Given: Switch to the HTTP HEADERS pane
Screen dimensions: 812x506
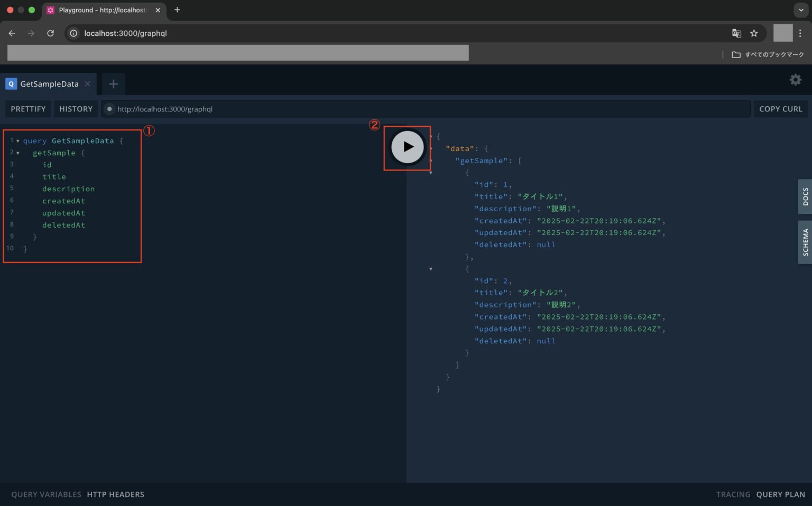Looking at the screenshot, I should [116, 494].
